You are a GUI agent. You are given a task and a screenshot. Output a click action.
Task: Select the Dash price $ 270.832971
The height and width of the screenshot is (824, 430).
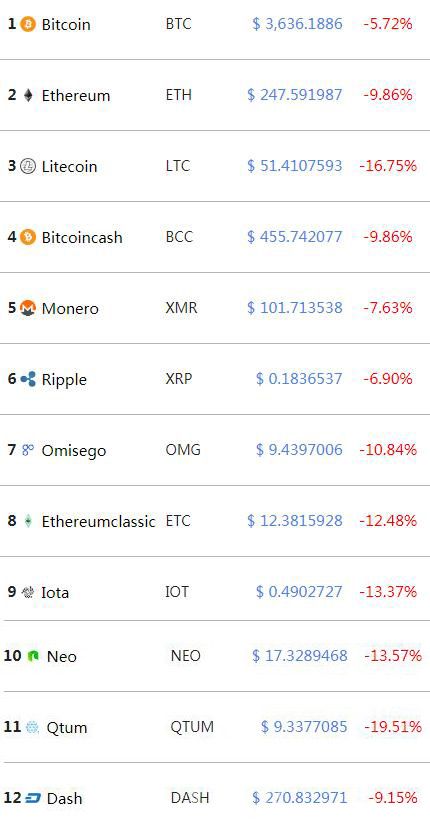pyautogui.click(x=300, y=798)
